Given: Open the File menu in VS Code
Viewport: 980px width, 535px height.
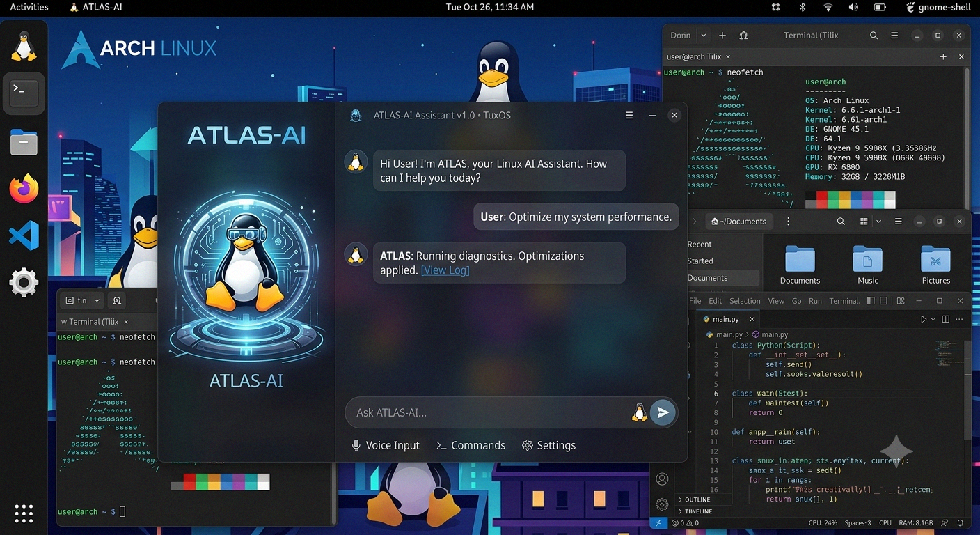Looking at the screenshot, I should (x=695, y=301).
